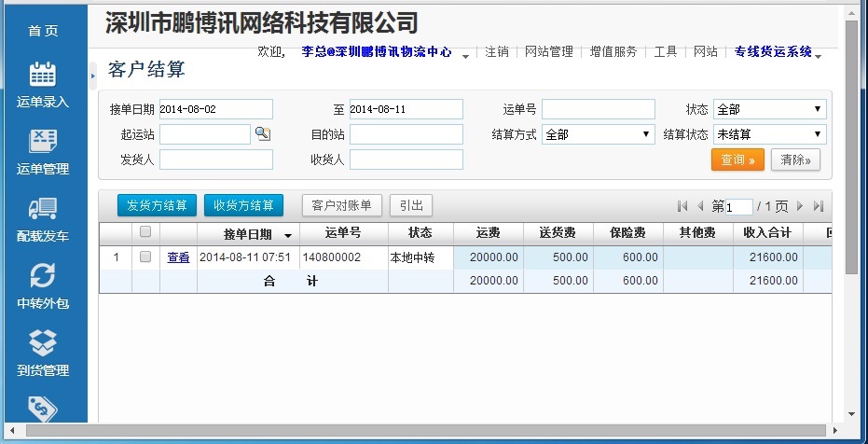Click the 运单号 input field
Viewport: 868px width, 444px height.
coord(599,109)
